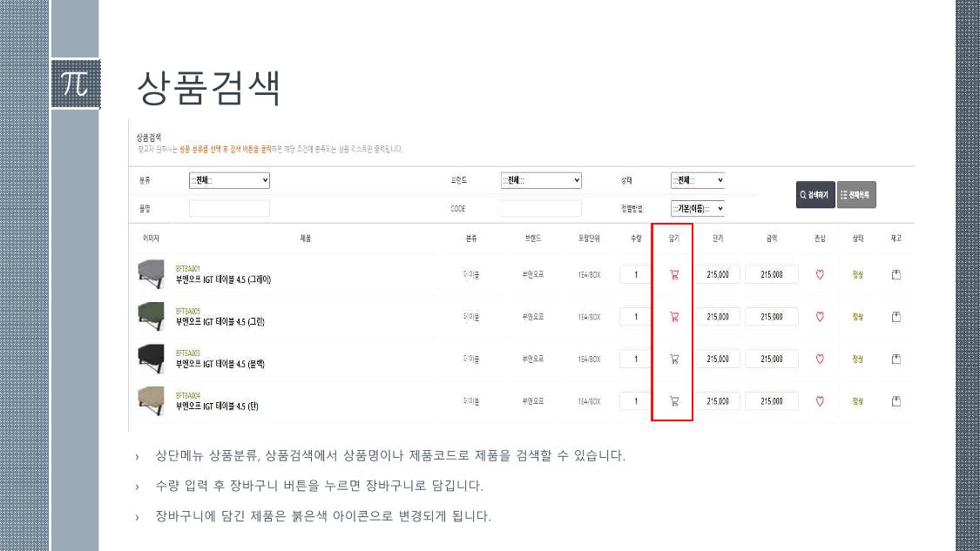The width and height of the screenshot is (980, 551).
Task: Open the 그레이 table product thumbnail
Action: 152,274
